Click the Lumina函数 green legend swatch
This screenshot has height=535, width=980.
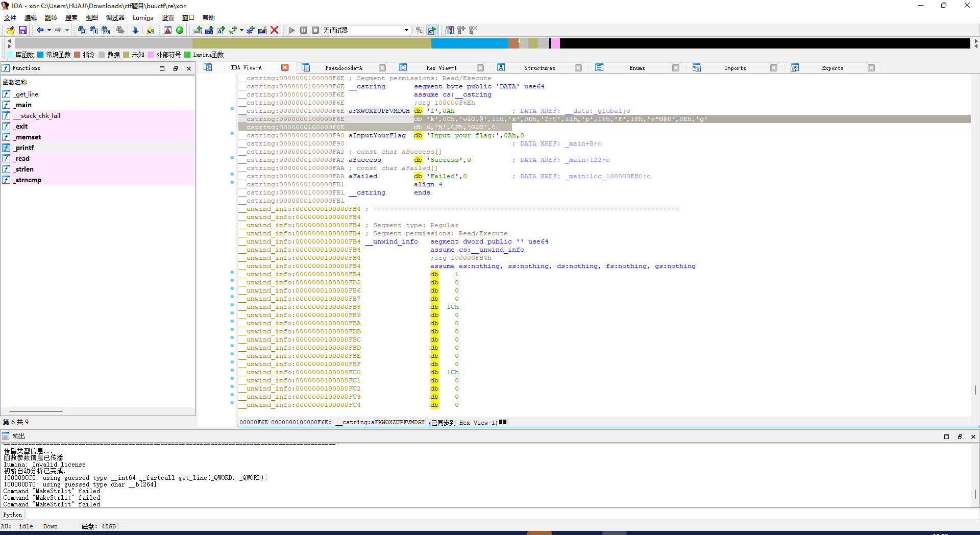[x=187, y=55]
